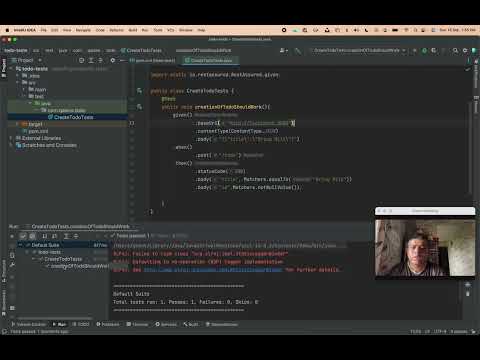Expand External Libraries node
The height and width of the screenshot is (360, 480).
point(11,138)
